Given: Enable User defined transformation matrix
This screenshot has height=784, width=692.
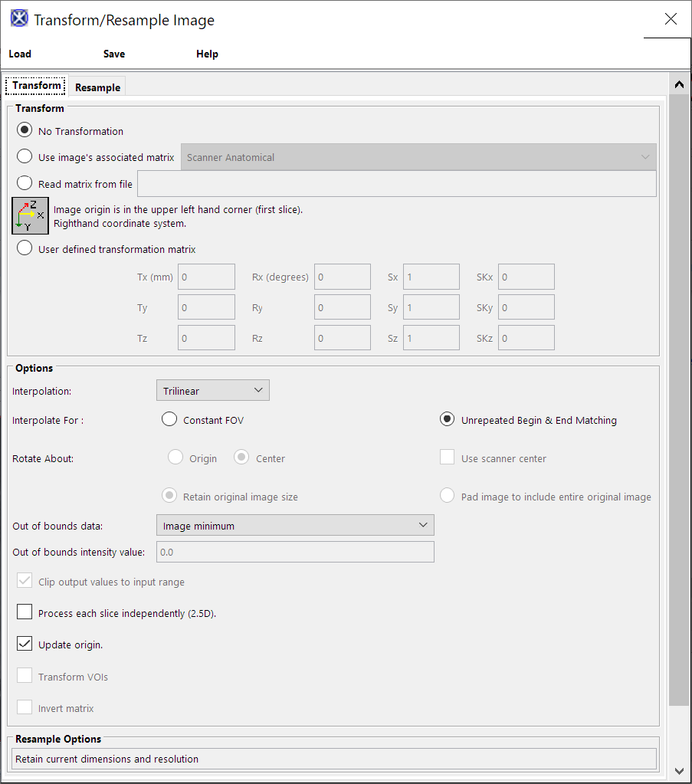Looking at the screenshot, I should click(25, 249).
